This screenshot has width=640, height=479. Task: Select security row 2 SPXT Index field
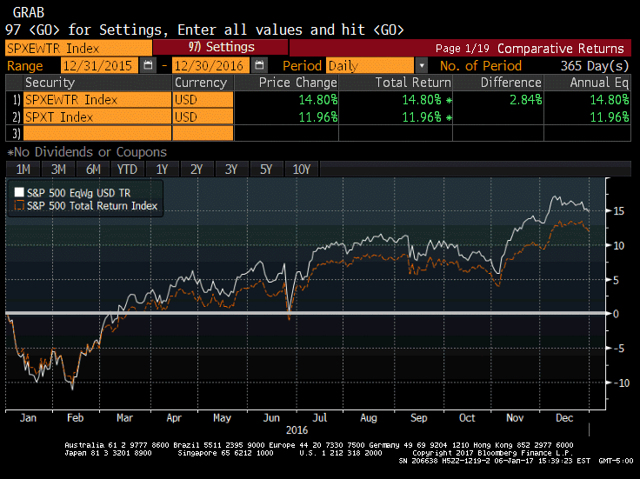[97, 117]
